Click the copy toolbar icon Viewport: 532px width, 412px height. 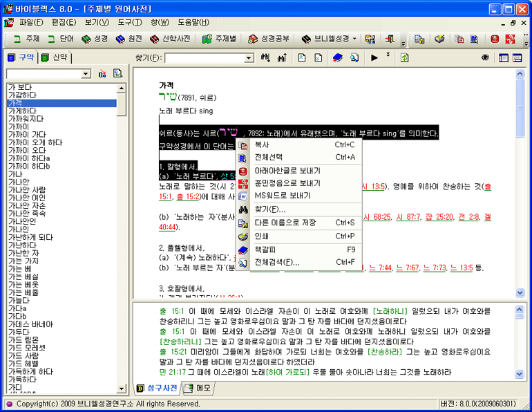coord(459,39)
